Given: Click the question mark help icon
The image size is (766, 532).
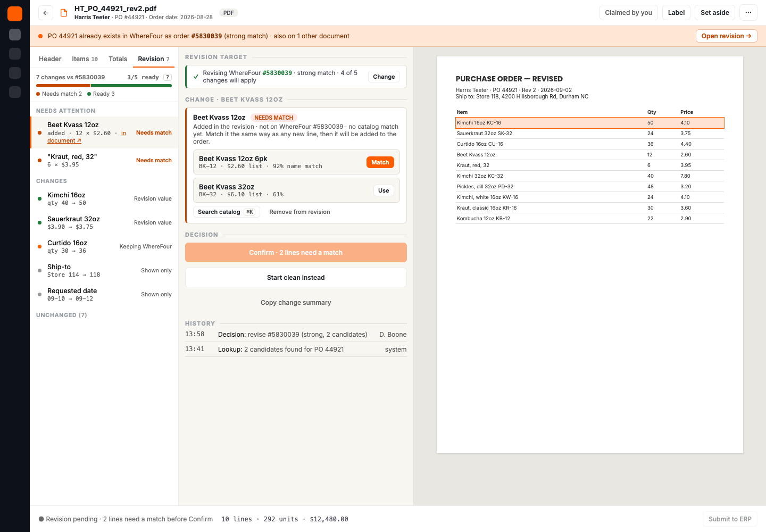Looking at the screenshot, I should (x=168, y=77).
